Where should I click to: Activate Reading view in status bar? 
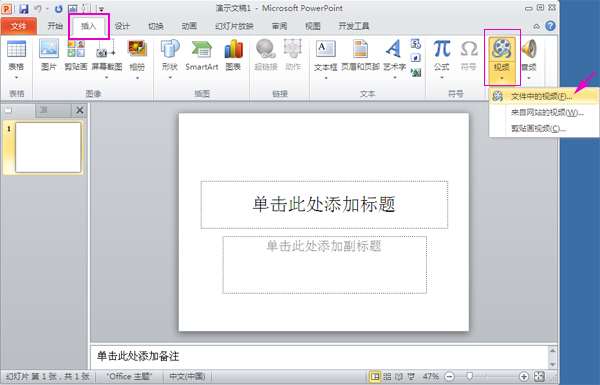pyautogui.click(x=399, y=377)
